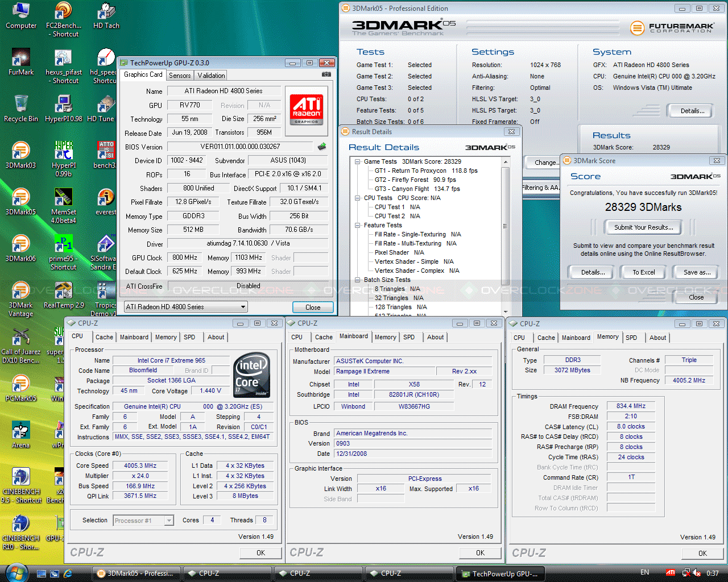This screenshot has height=582, width=728.
Task: Open the Computer desktop icon
Action: coord(21,16)
